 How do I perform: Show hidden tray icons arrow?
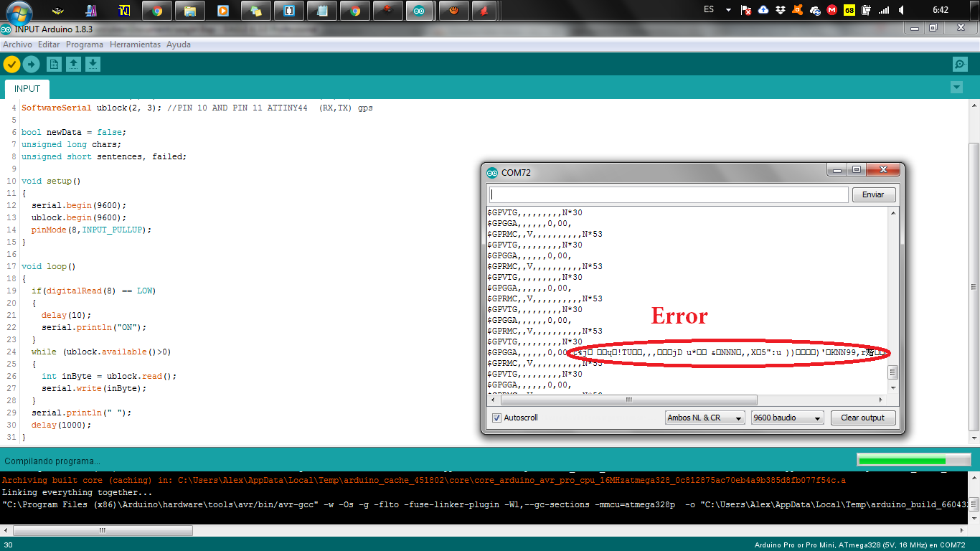coord(728,10)
